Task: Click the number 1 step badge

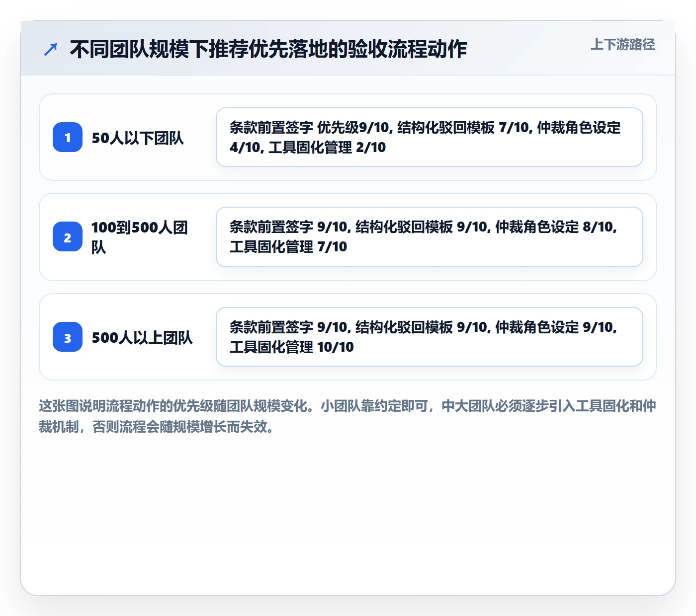Action: (x=68, y=137)
